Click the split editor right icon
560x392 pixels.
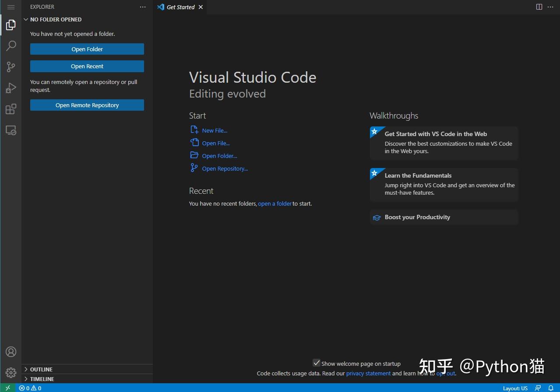(539, 7)
